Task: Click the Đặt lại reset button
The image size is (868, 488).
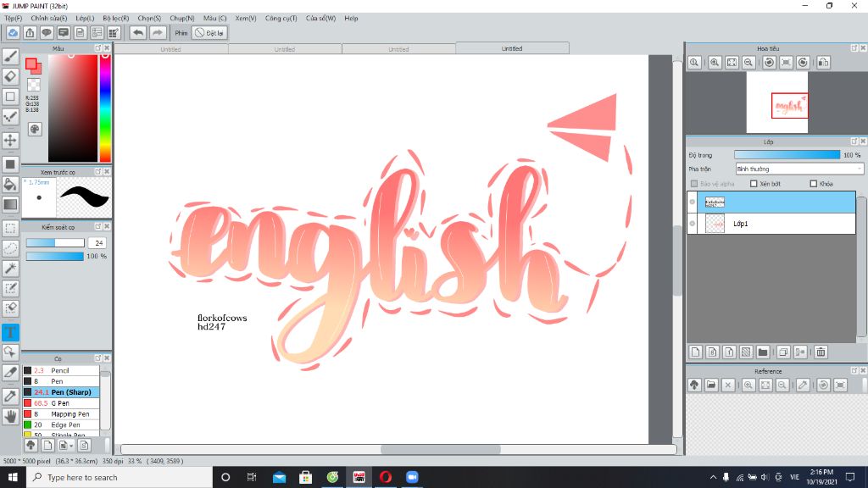Action: tap(210, 33)
